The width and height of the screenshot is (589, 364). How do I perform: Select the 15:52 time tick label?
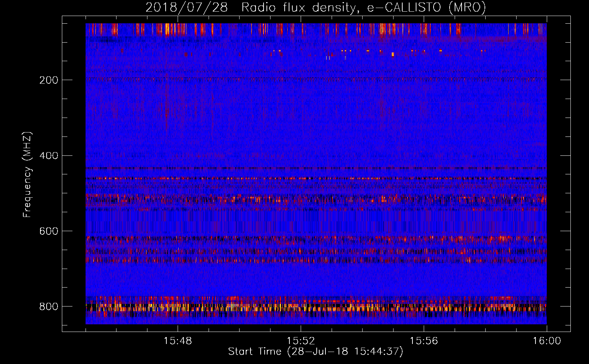[x=301, y=341]
